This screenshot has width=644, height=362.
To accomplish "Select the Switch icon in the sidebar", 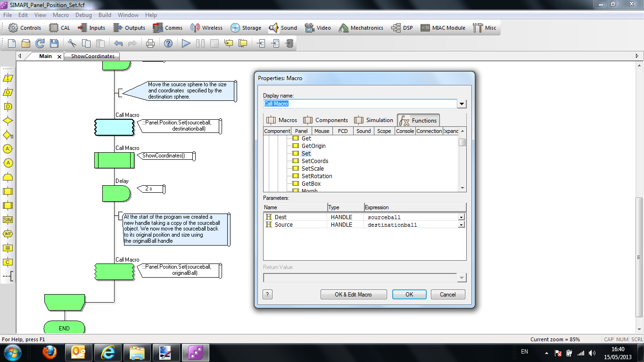I will click(x=8, y=135).
